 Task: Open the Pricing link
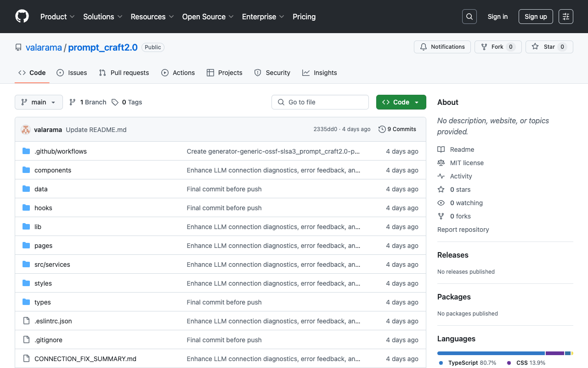[304, 17]
